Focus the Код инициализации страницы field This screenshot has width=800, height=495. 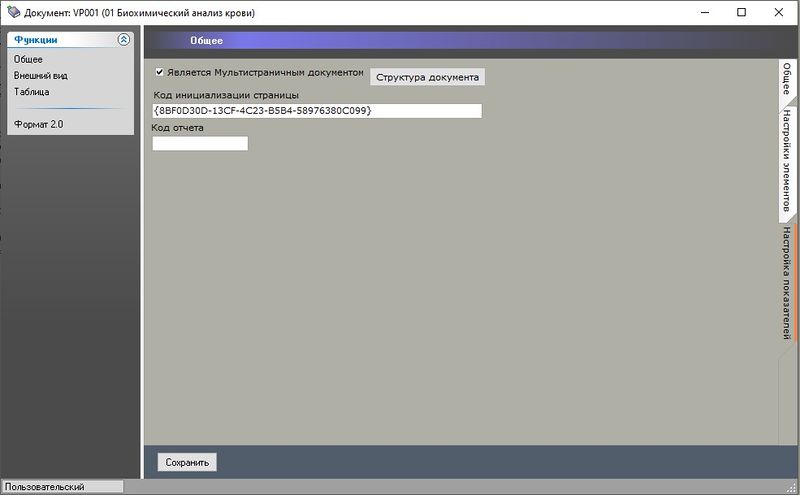coord(316,110)
